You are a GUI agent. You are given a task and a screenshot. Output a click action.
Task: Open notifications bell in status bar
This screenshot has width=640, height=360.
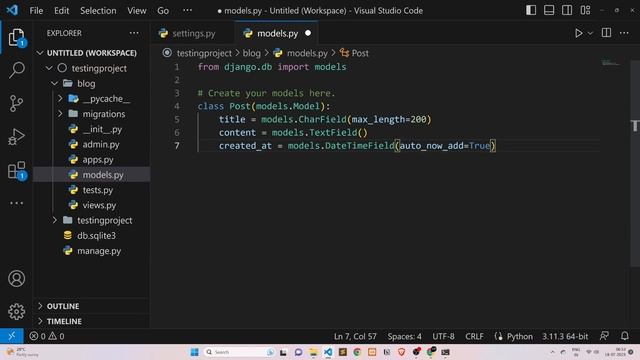point(624,336)
